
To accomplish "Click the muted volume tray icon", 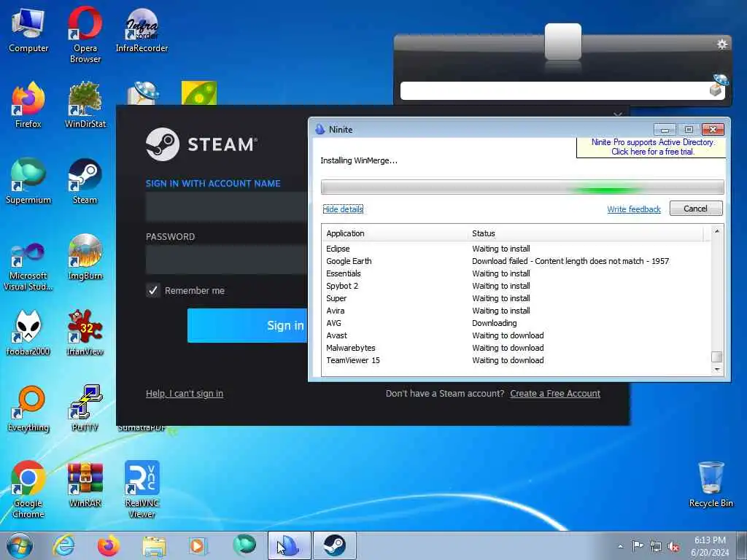I will (x=673, y=546).
